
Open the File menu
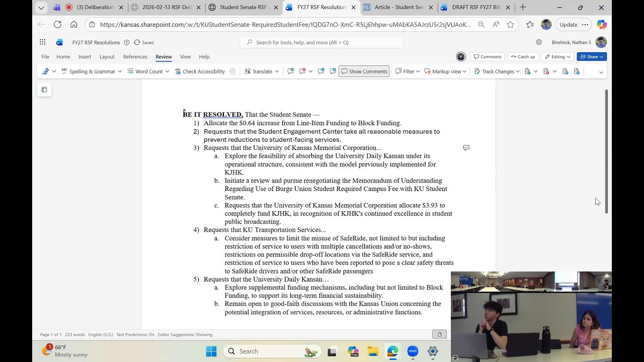tap(45, 57)
